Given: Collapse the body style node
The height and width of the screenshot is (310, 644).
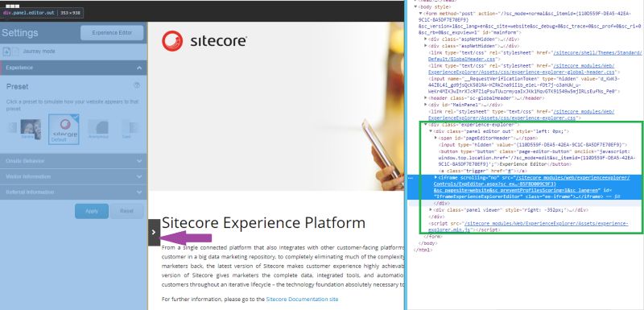Looking at the screenshot, I should tap(415, 7).
